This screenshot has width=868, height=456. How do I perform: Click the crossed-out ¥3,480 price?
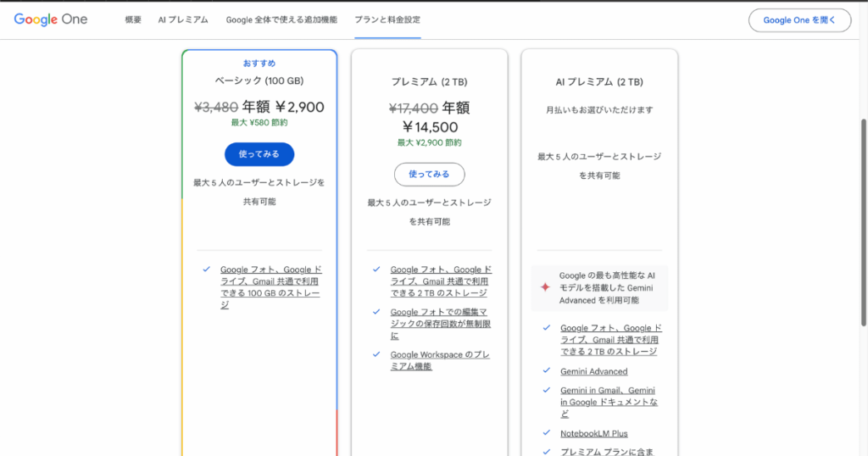click(x=216, y=107)
